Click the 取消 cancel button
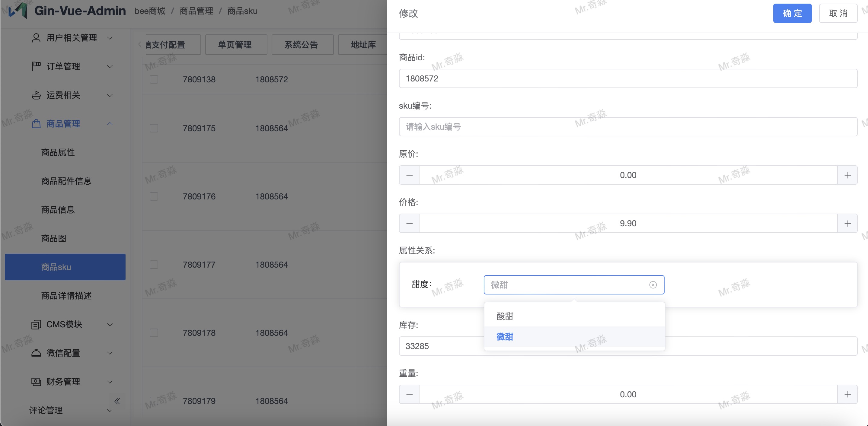Viewport: 868px width, 426px height. (838, 14)
